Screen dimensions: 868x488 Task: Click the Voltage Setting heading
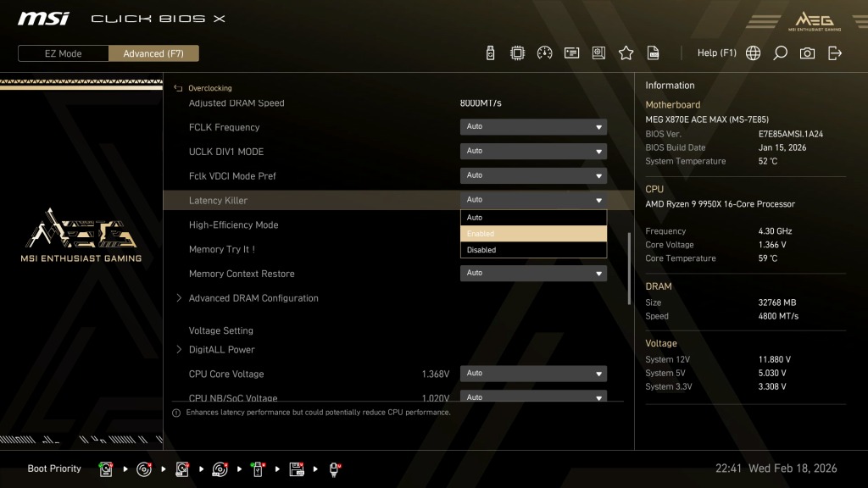click(220, 330)
